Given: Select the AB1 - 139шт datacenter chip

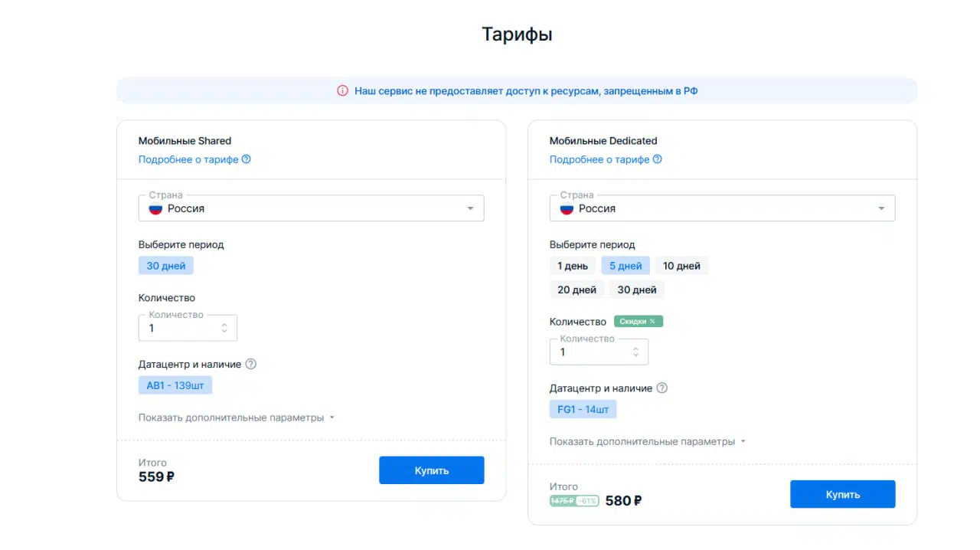Looking at the screenshot, I should tap(175, 385).
